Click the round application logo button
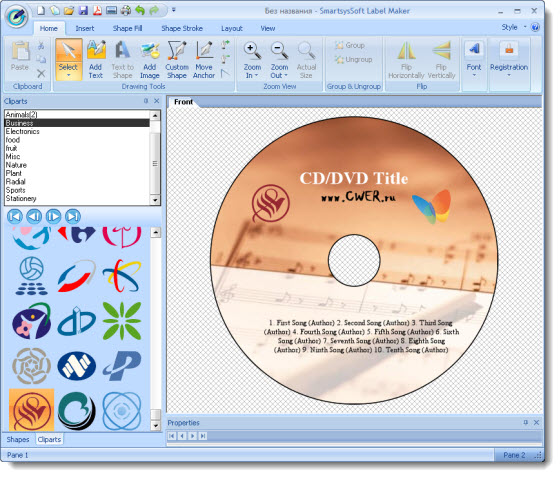The width and height of the screenshot is (560, 477). coord(16,16)
